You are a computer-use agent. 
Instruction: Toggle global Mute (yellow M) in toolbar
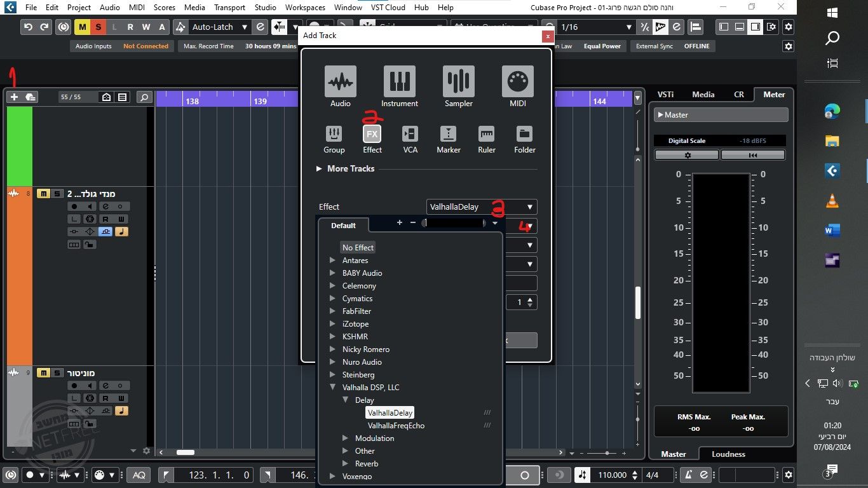tap(83, 27)
